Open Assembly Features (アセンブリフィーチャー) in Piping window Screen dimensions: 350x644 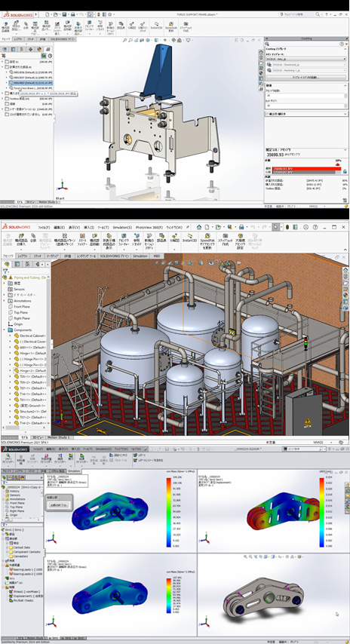(x=124, y=241)
